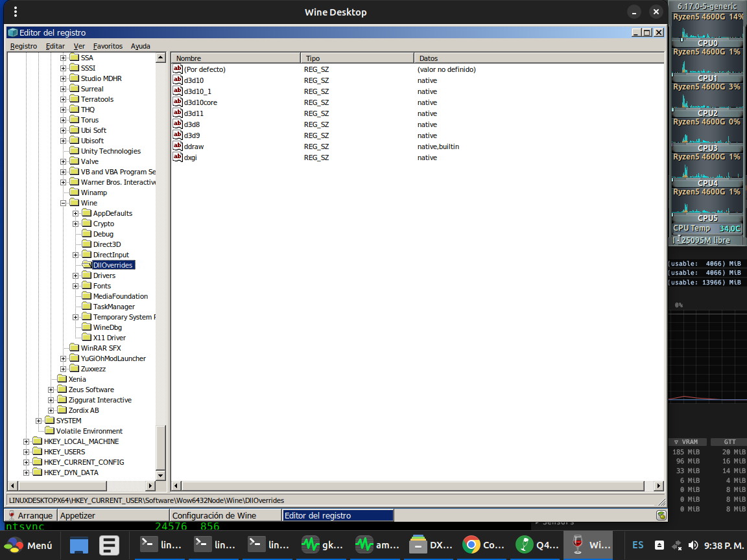The height and width of the screenshot is (560, 747).
Task: Click the Winamp folder icon
Action: point(74,192)
